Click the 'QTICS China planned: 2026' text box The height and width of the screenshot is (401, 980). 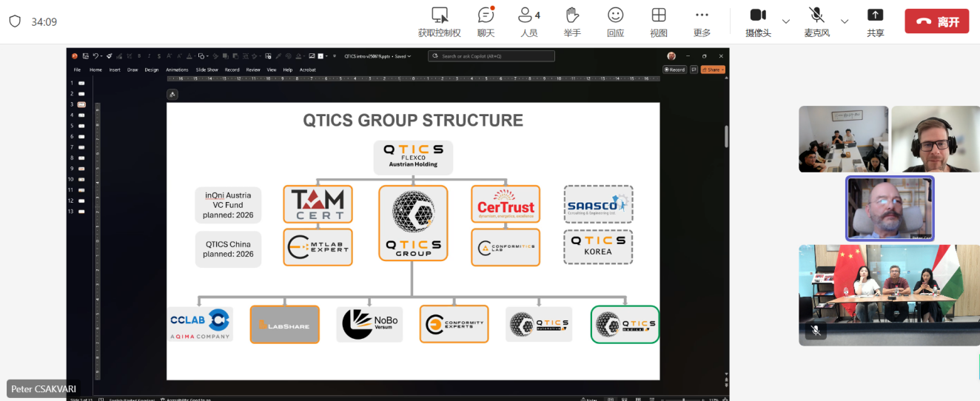pos(228,249)
